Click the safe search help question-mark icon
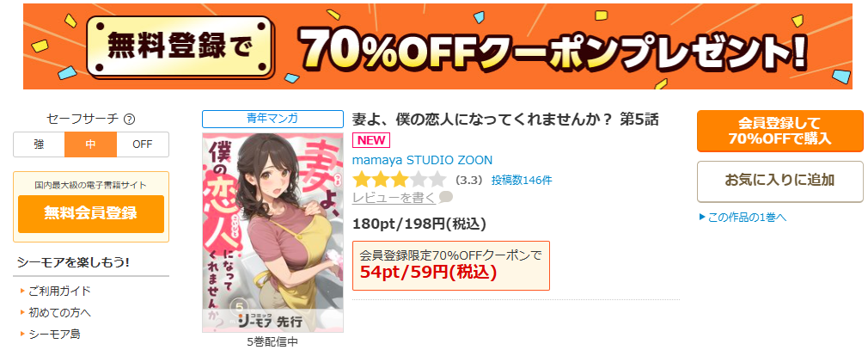The width and height of the screenshot is (868, 350). [130, 119]
